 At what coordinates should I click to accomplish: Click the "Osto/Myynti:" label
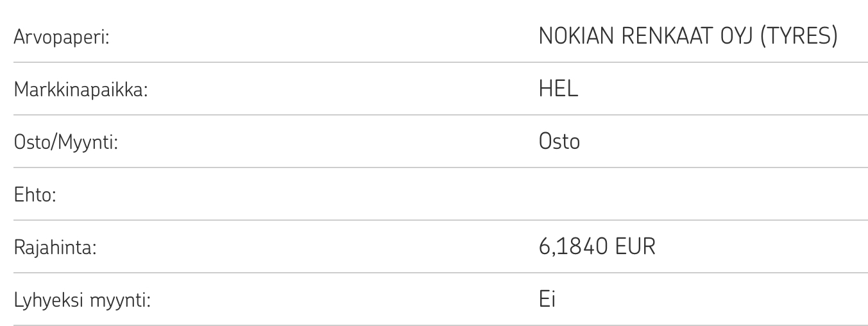(x=65, y=142)
